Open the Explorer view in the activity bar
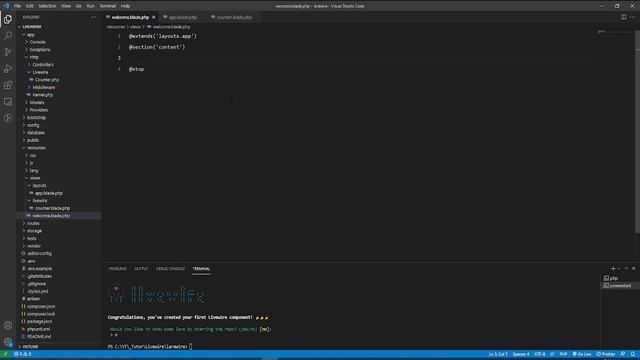 8,19
